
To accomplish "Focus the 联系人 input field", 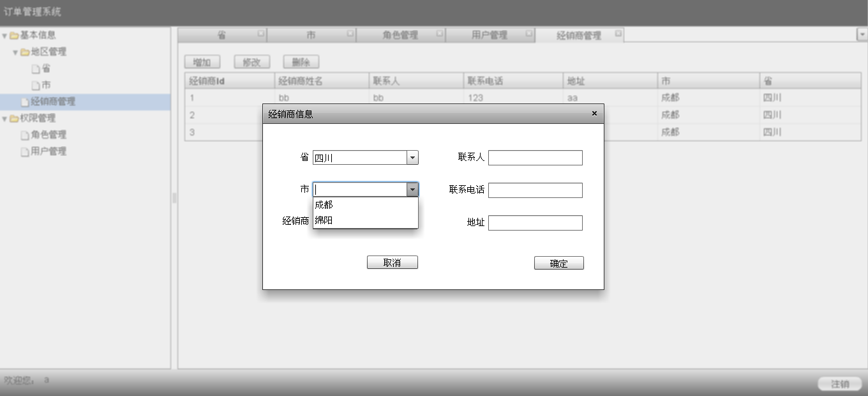I will point(535,158).
